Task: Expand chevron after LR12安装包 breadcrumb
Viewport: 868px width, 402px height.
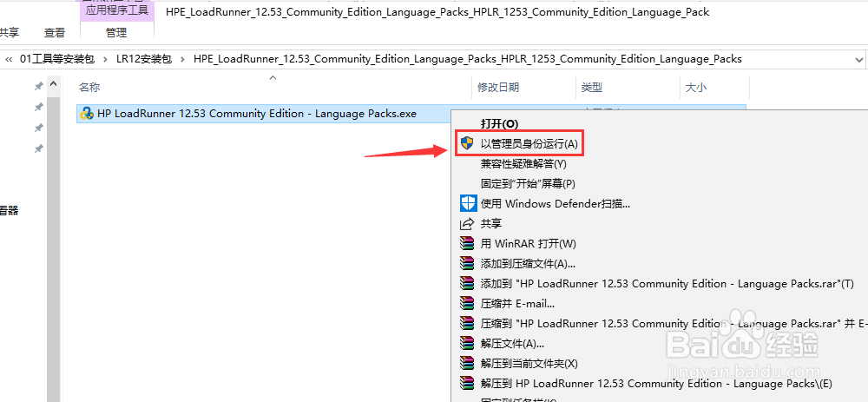Action: pos(182,59)
